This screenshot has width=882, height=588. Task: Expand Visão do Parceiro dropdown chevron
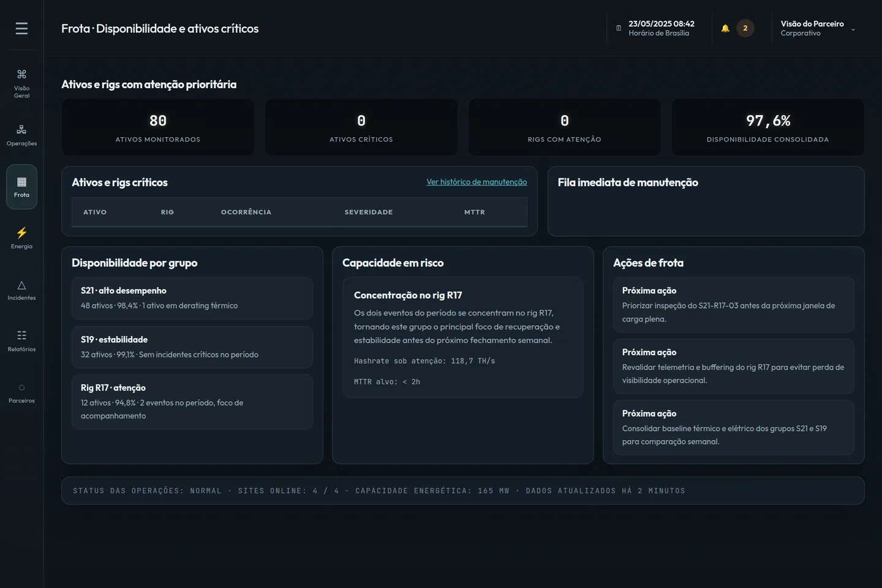click(x=853, y=29)
